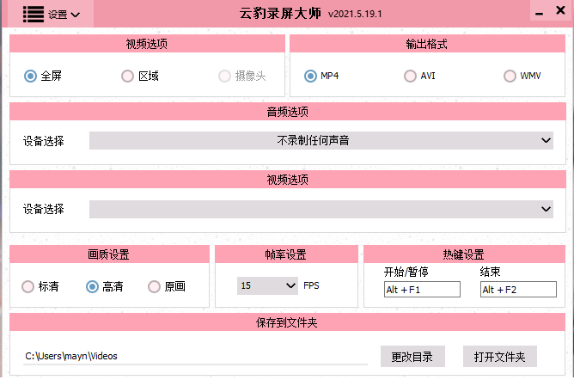The image size is (574, 392).
Task: Click the 开始/暂停 hotkey field Alt+F1
Action: (422, 290)
